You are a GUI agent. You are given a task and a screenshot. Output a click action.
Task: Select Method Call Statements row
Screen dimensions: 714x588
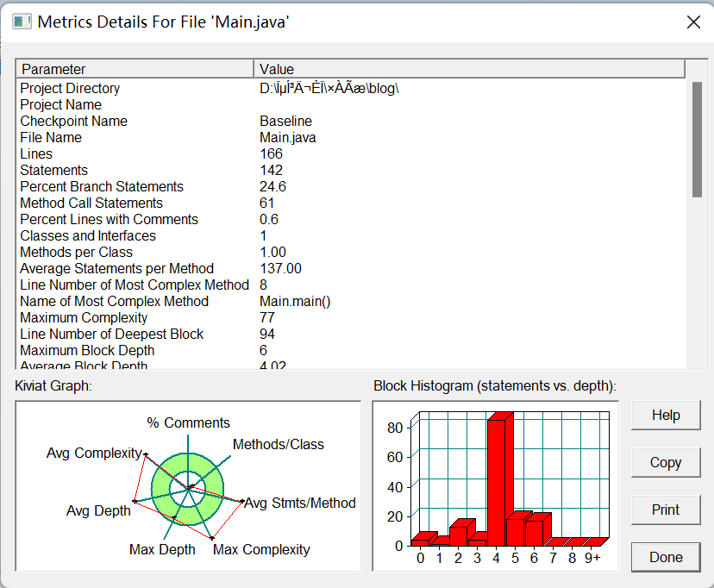point(351,203)
